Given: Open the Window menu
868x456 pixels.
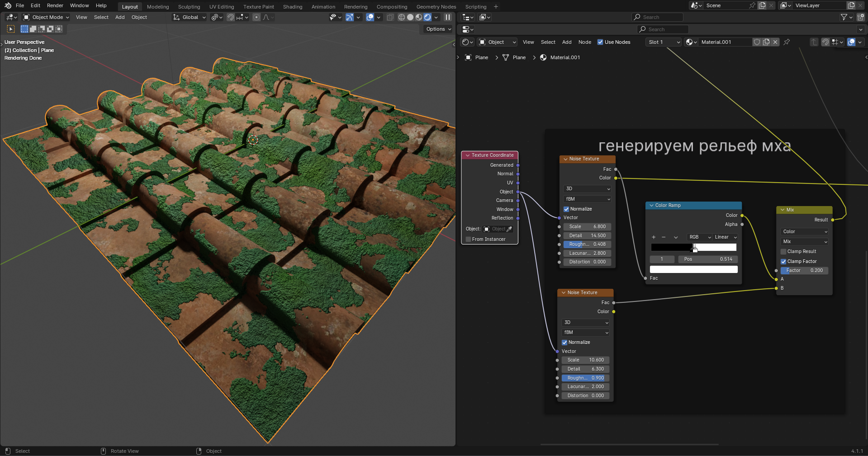Looking at the screenshot, I should [80, 5].
